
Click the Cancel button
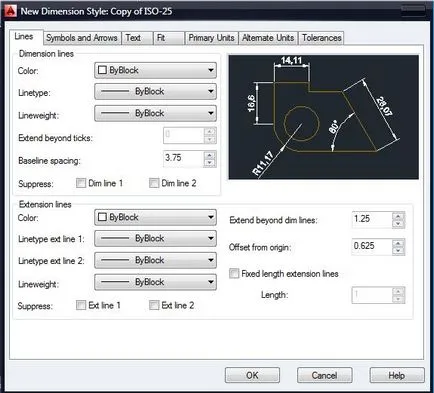click(x=324, y=375)
